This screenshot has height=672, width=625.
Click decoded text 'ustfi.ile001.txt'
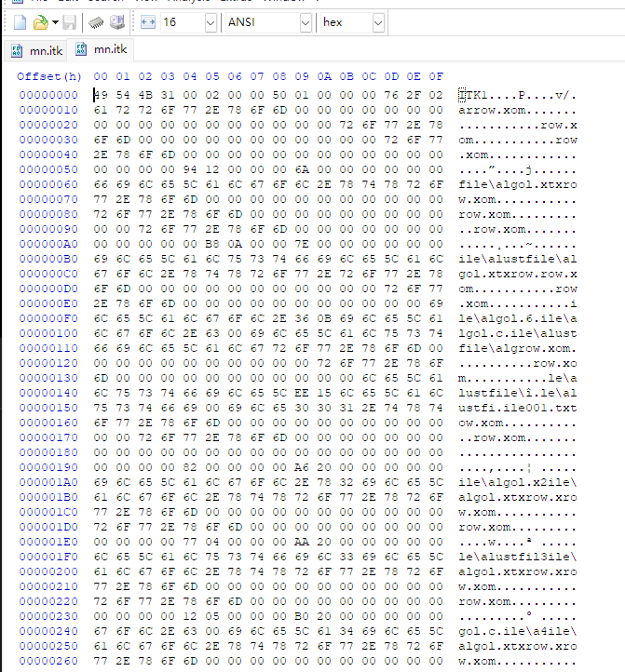517,408
